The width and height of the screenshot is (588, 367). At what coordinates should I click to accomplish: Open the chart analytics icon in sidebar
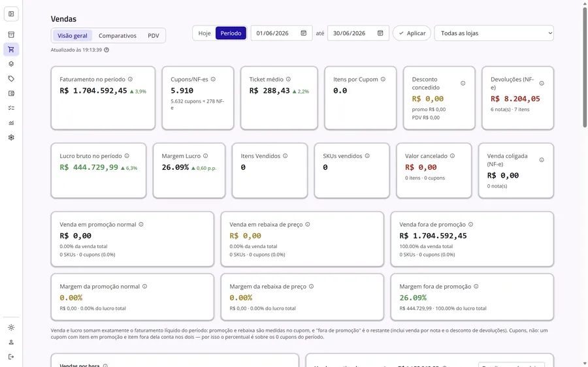tap(11, 123)
